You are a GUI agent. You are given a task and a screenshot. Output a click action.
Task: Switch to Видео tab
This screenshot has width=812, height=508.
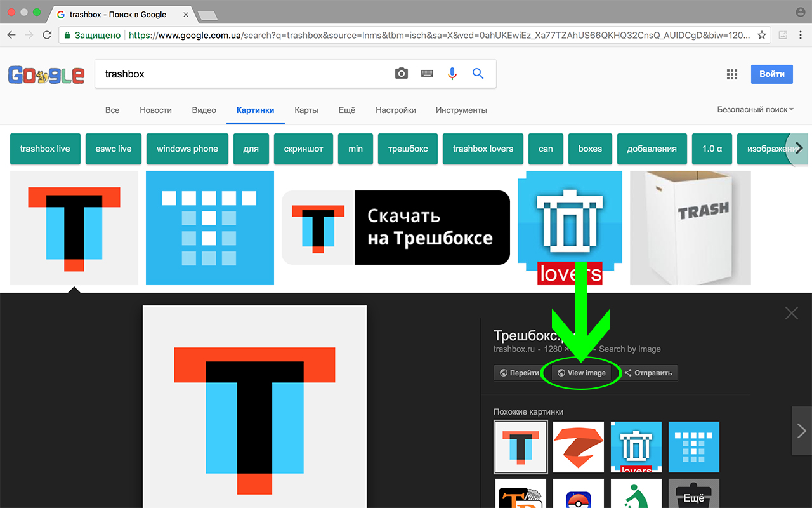coord(204,110)
